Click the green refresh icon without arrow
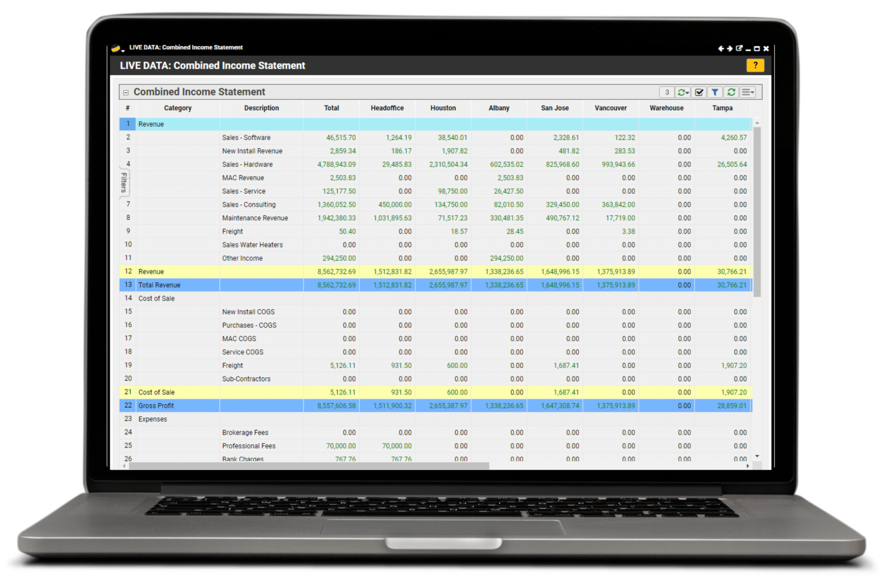This screenshot has height=588, width=882. pos(731,92)
